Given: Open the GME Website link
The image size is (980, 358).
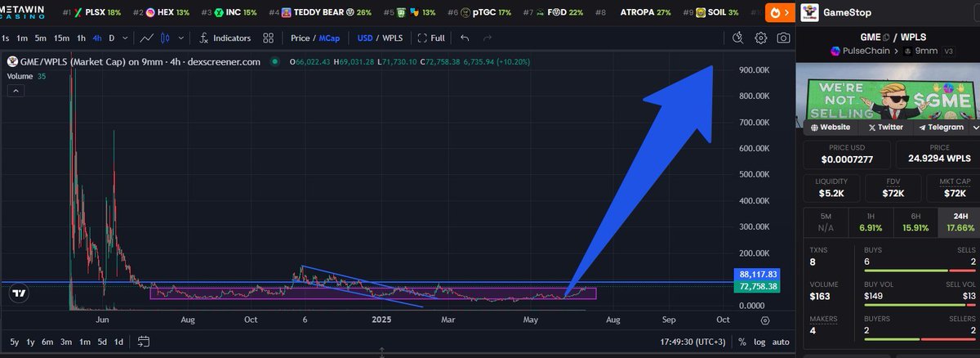Looking at the screenshot, I should coord(829,128).
